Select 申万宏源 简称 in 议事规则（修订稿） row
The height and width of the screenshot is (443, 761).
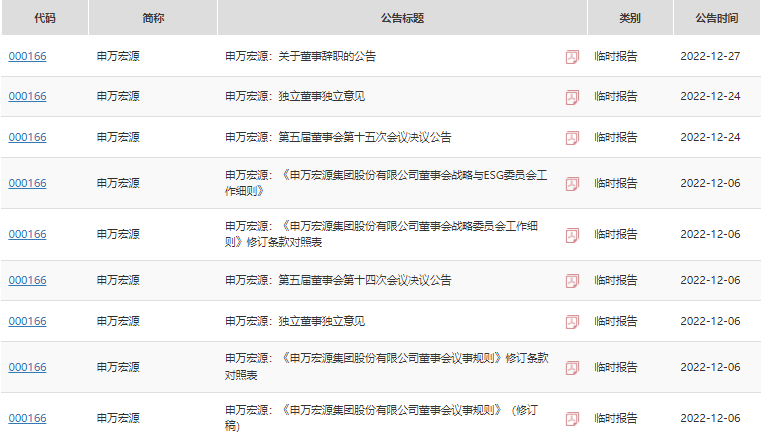click(x=118, y=418)
